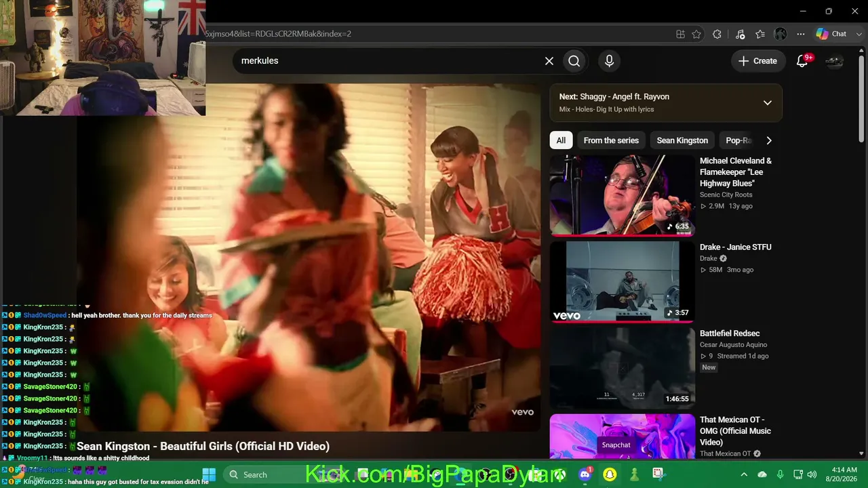This screenshot has height=488, width=868.
Task: Select the partially visible Pop-Ra chip
Action: pyautogui.click(x=737, y=140)
